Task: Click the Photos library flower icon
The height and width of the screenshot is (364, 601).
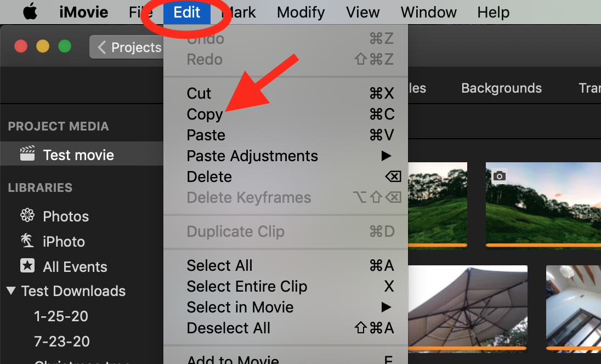Action: click(x=27, y=216)
